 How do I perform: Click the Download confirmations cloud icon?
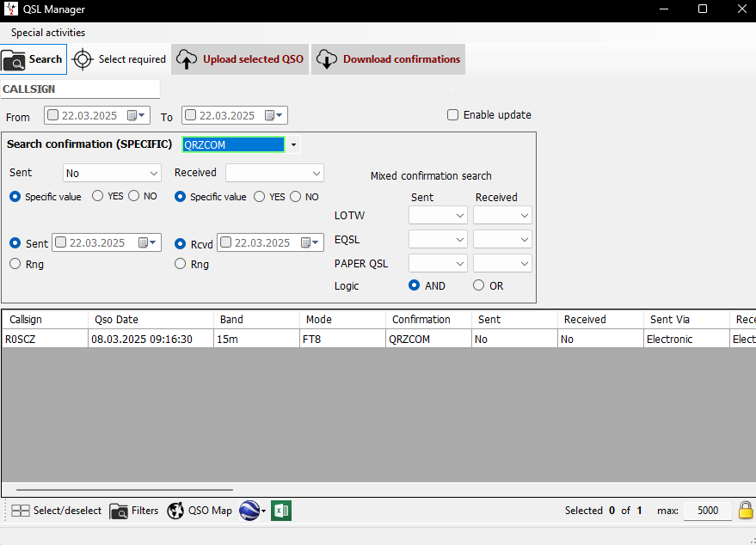[327, 59]
